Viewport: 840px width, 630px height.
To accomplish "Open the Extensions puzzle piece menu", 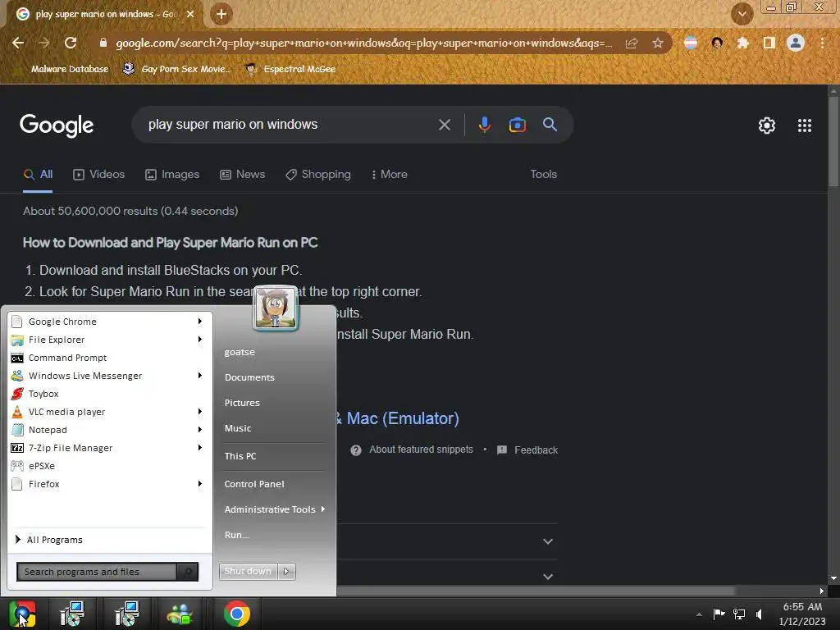I will (742, 43).
